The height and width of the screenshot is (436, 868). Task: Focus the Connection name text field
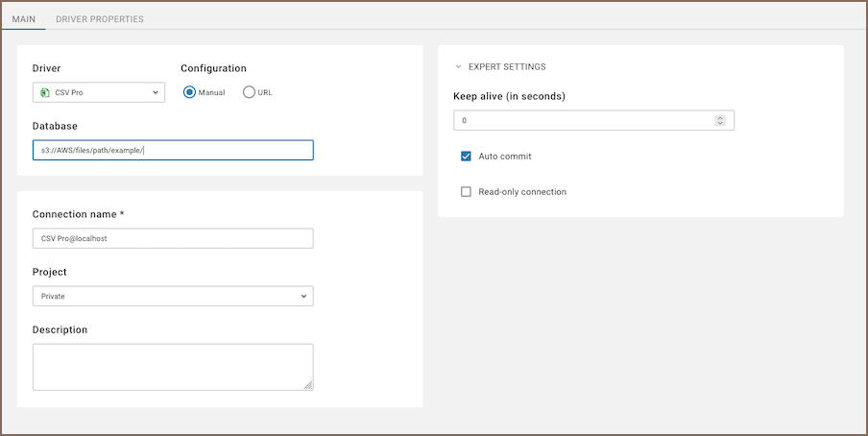click(x=173, y=238)
